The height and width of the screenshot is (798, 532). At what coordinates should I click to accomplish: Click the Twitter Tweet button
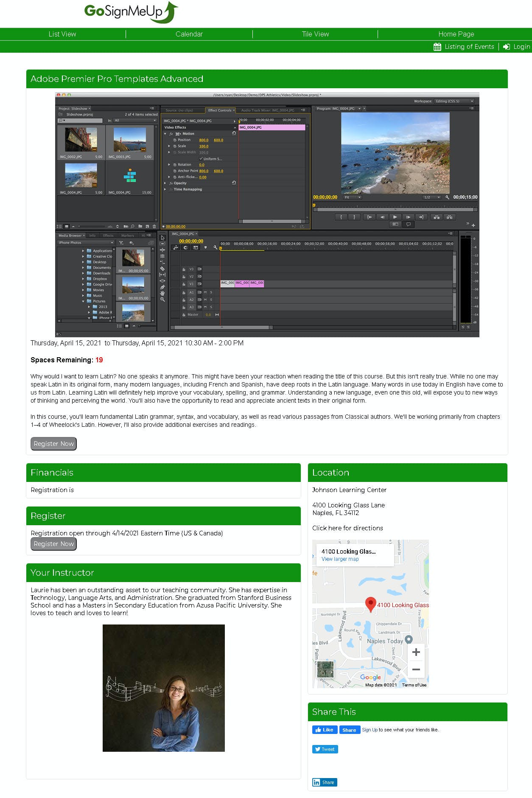click(x=325, y=749)
